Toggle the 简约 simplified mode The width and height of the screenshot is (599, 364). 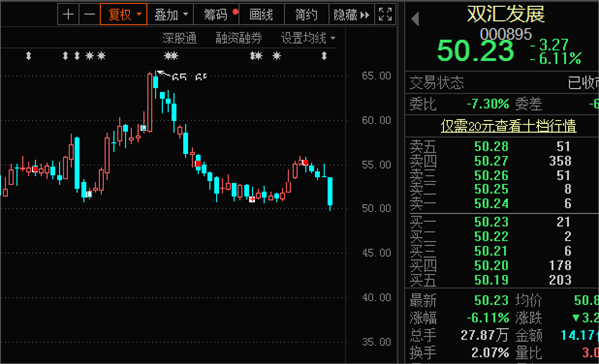click(306, 15)
